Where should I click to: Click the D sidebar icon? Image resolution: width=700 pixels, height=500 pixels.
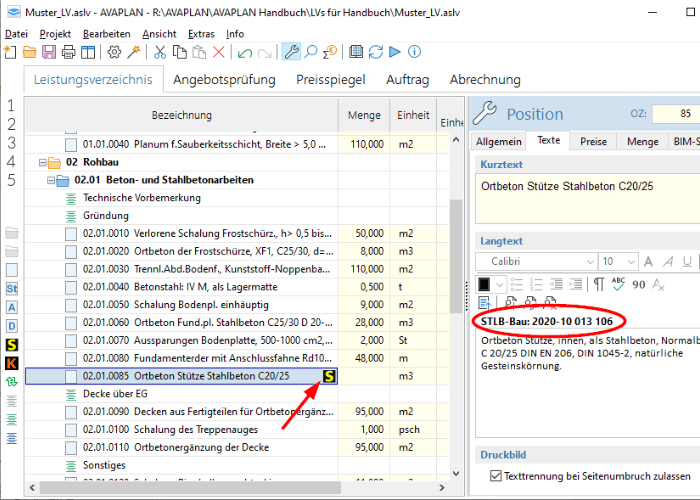[12, 326]
